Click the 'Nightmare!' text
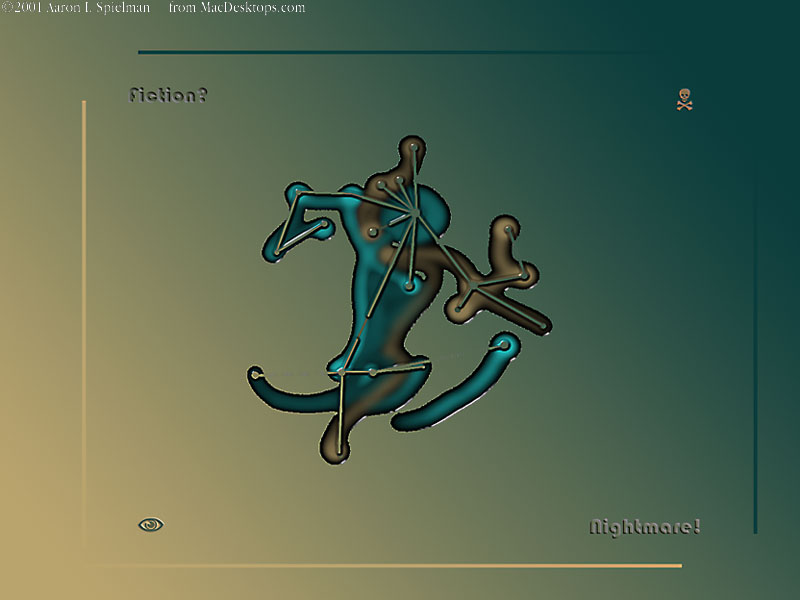 click(x=644, y=527)
